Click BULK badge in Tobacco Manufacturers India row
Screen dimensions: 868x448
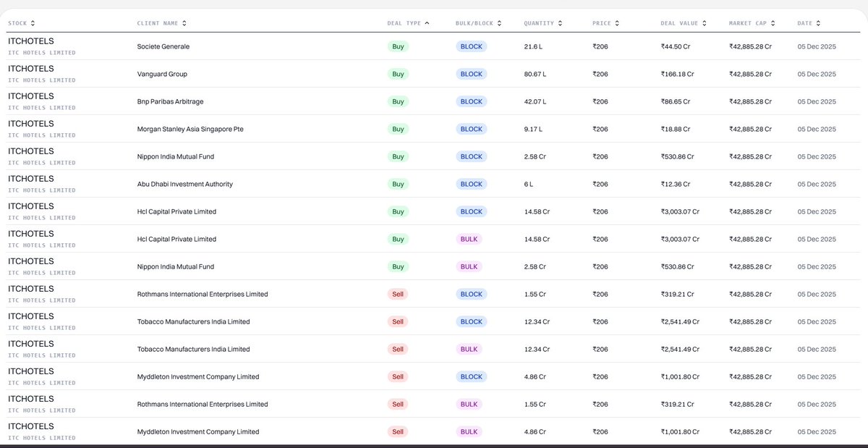coord(469,349)
